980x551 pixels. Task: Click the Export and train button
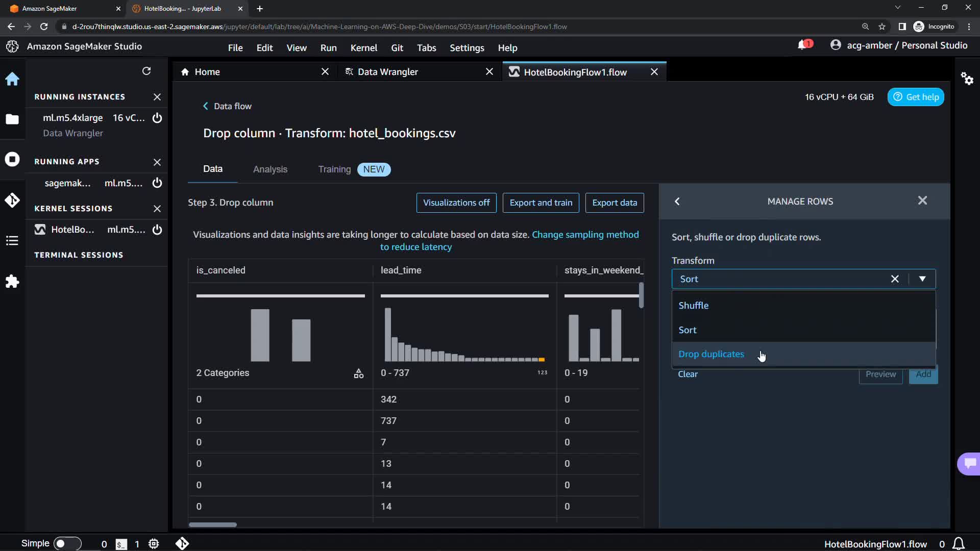click(541, 203)
